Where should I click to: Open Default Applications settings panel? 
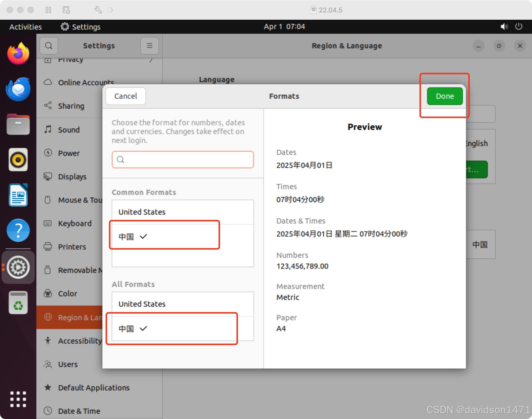94,388
